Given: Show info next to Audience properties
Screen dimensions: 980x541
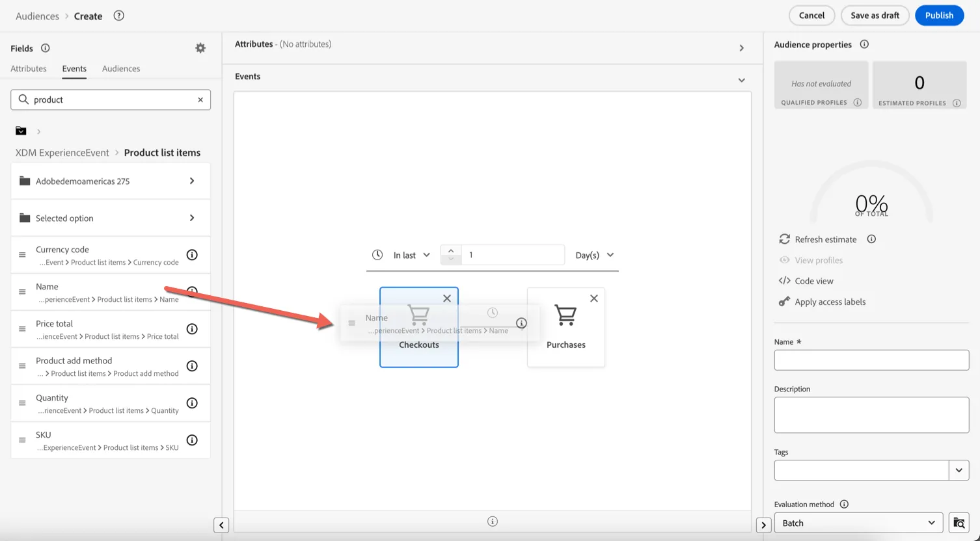Looking at the screenshot, I should point(864,44).
